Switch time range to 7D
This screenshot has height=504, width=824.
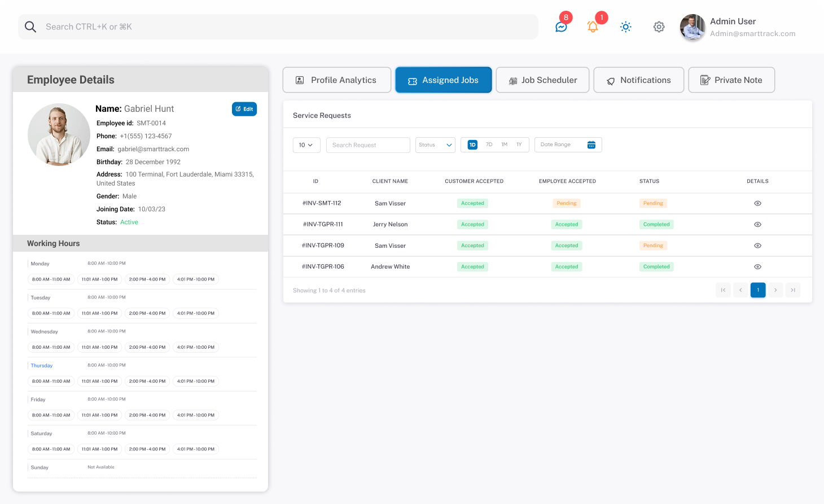point(489,145)
